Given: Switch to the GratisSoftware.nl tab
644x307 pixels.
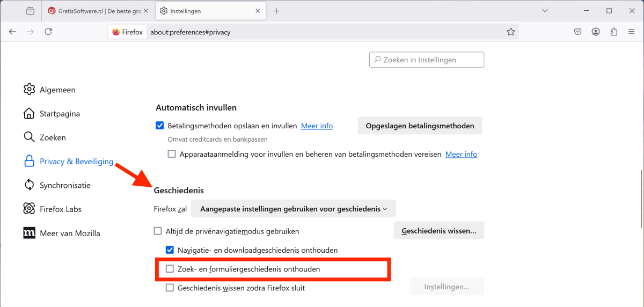Looking at the screenshot, I should [97, 11].
